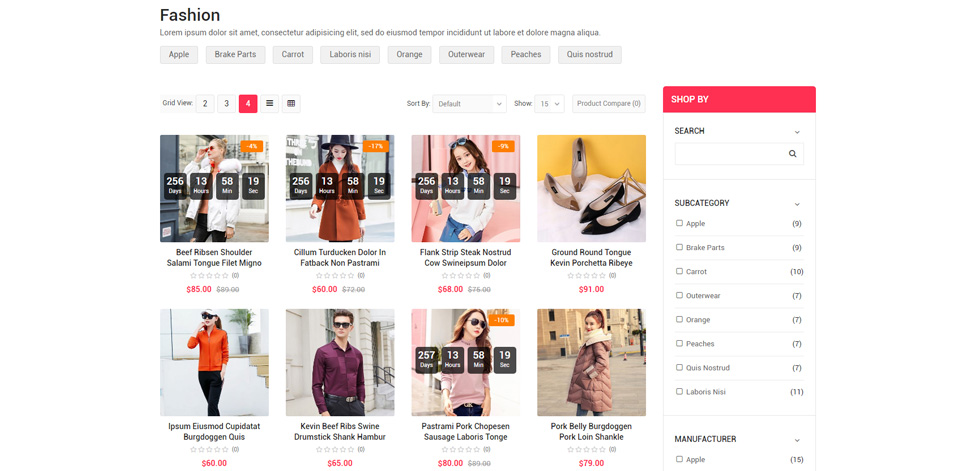
Task: Collapse the Subcategory filter section
Action: 797,204
